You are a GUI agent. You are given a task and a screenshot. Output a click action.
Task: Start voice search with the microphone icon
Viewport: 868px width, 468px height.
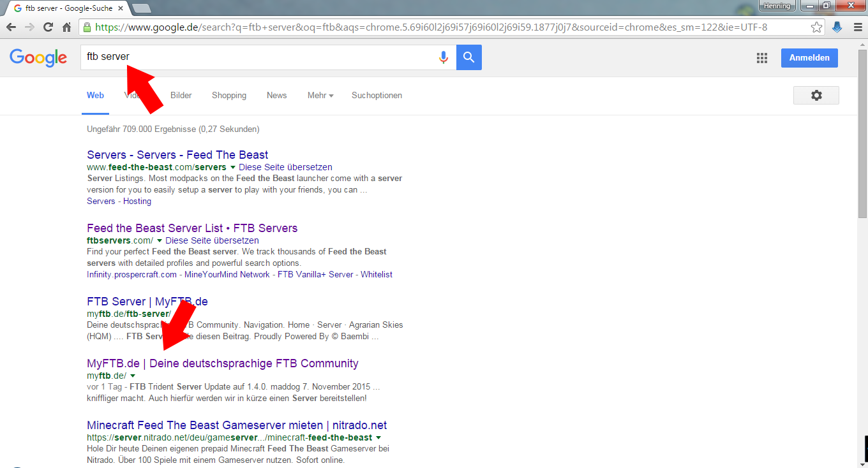pyautogui.click(x=444, y=57)
